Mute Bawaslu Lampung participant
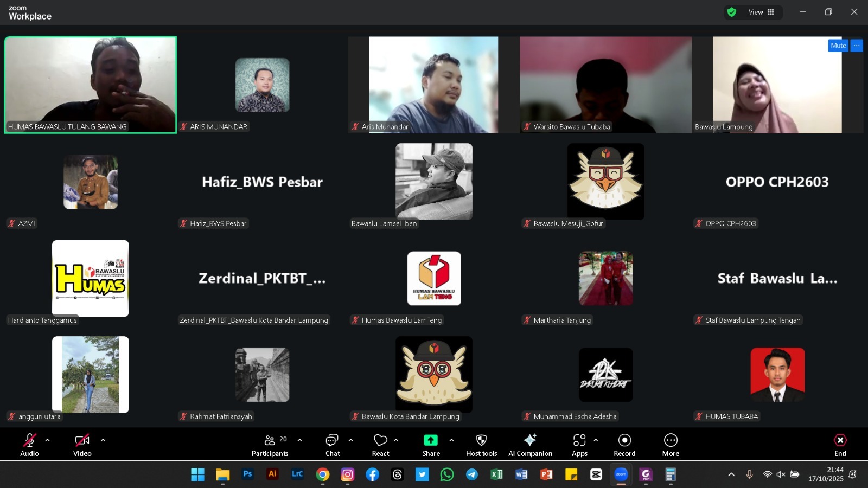This screenshot has width=868, height=488. coord(838,46)
